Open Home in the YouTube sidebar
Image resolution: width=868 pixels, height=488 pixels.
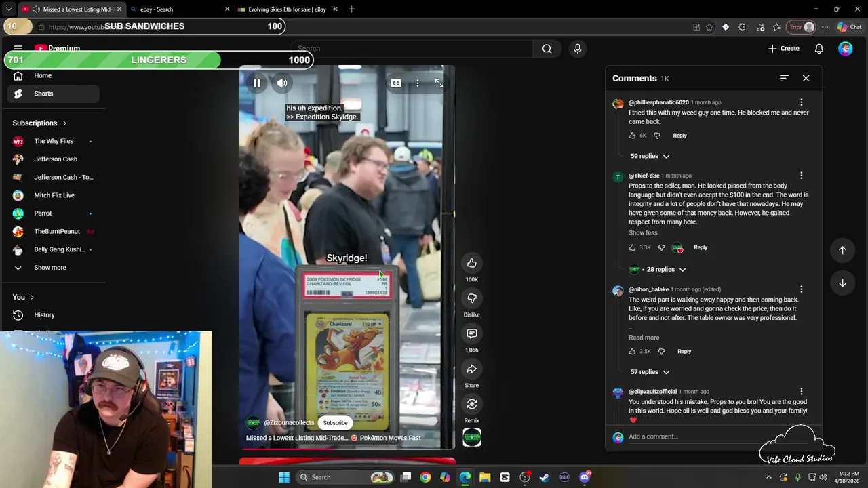click(x=53, y=75)
